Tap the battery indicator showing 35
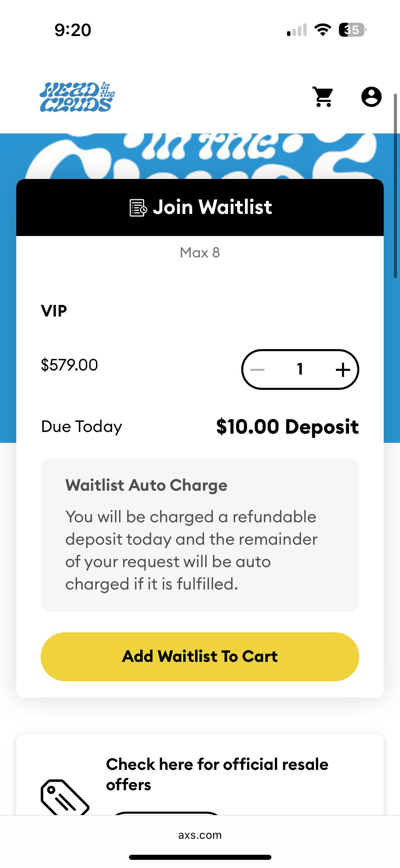The image size is (400, 868). pyautogui.click(x=352, y=30)
